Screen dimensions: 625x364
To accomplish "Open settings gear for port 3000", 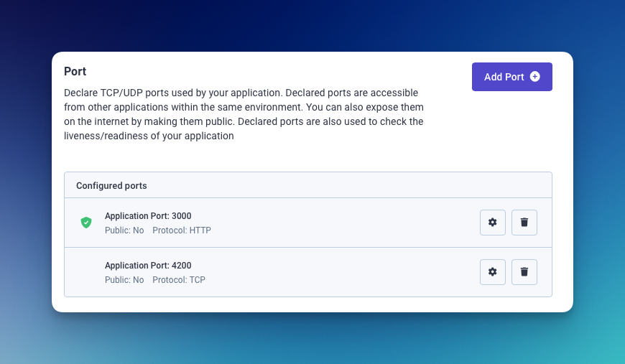I will [492, 223].
